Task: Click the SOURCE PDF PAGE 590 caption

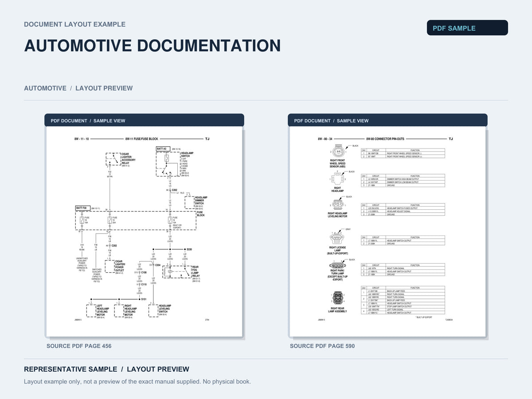Action: [x=322, y=346]
